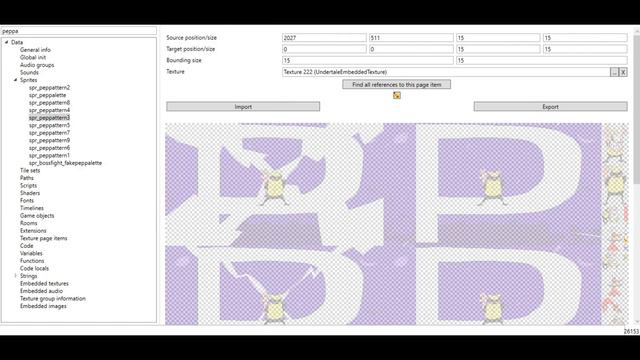Select sprite spr_peppattern8

coord(49,102)
